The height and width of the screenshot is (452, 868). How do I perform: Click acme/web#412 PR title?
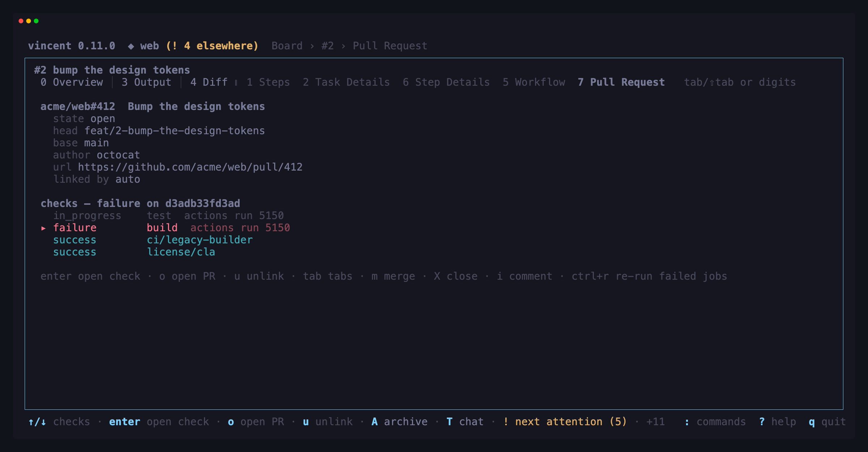click(153, 107)
